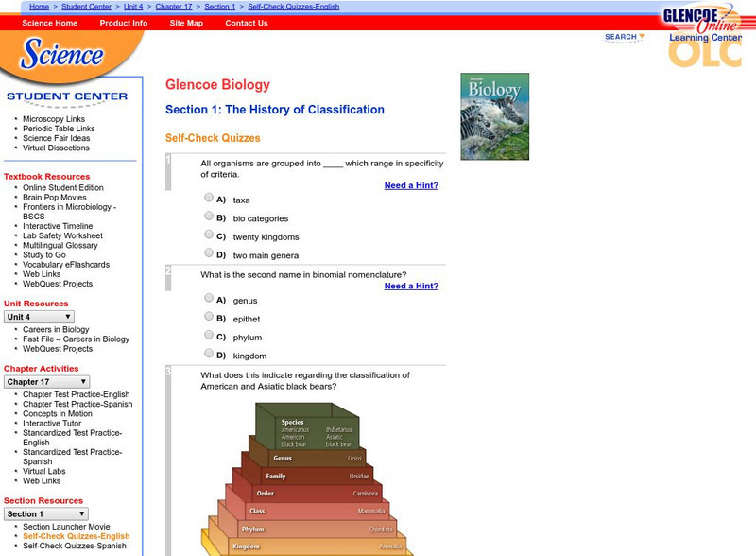The image size is (756, 556).
Task: Select answer A) taxa radio button
Action: pos(209,197)
